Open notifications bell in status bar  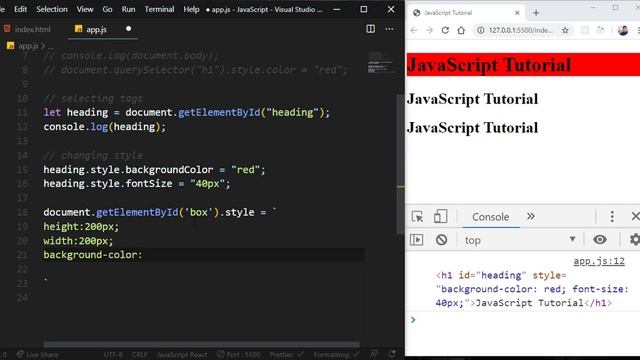tap(392, 354)
